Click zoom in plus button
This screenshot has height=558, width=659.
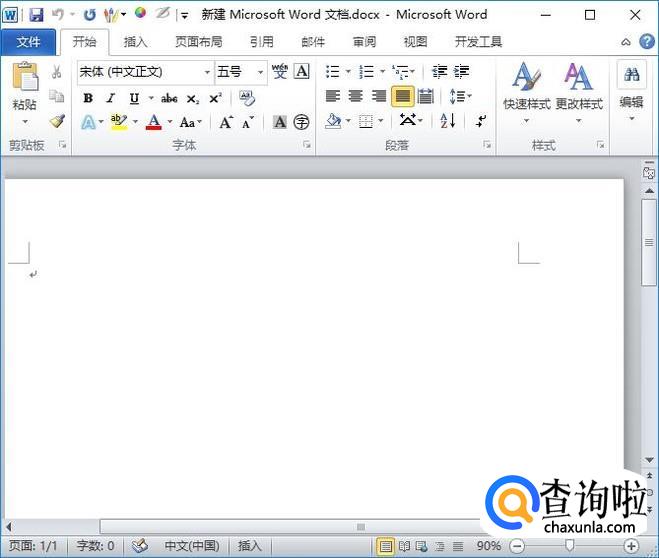coord(631,546)
